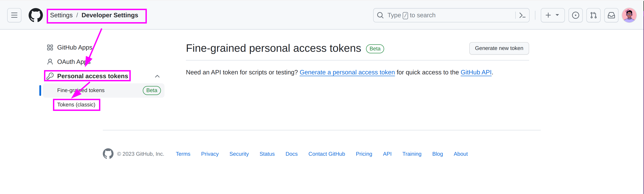Open the hamburger navigation menu

click(14, 15)
